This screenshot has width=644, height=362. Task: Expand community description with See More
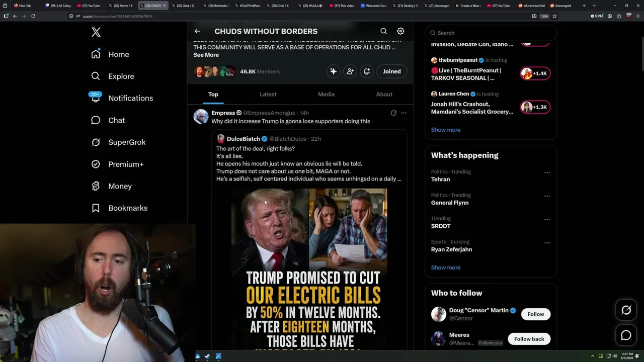206,55
